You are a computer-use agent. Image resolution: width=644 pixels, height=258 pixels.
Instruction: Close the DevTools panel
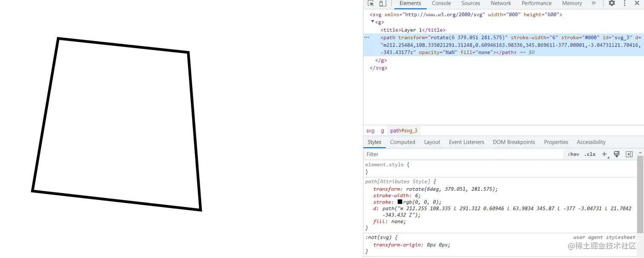click(x=637, y=3)
